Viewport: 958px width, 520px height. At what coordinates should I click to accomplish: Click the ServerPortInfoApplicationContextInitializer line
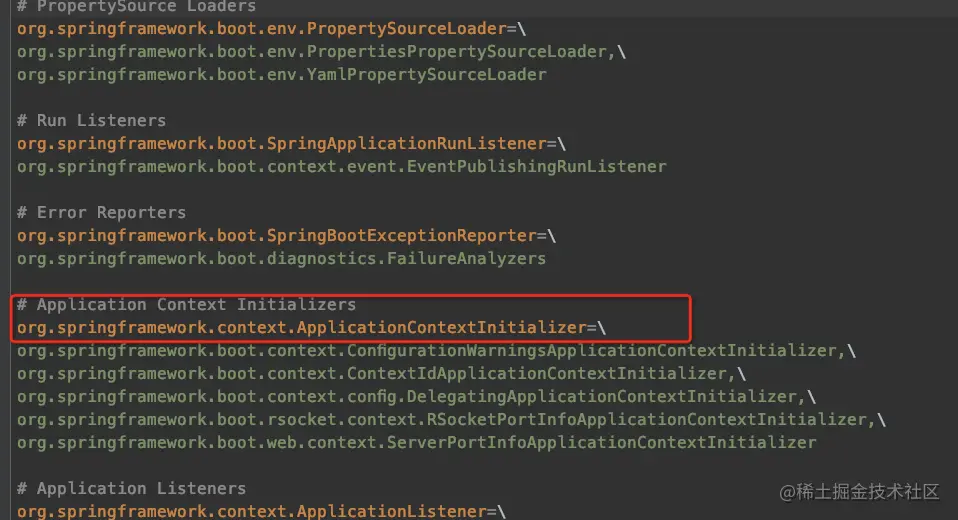tap(417, 442)
